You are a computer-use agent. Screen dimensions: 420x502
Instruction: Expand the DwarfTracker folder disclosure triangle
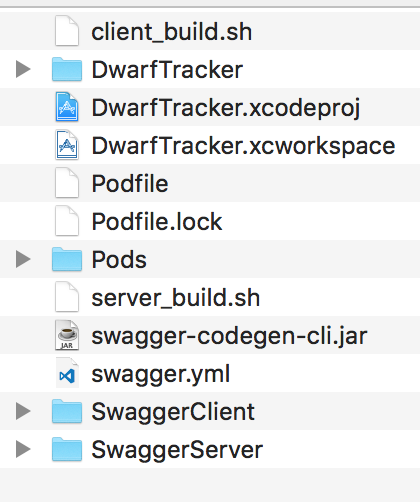(23, 69)
